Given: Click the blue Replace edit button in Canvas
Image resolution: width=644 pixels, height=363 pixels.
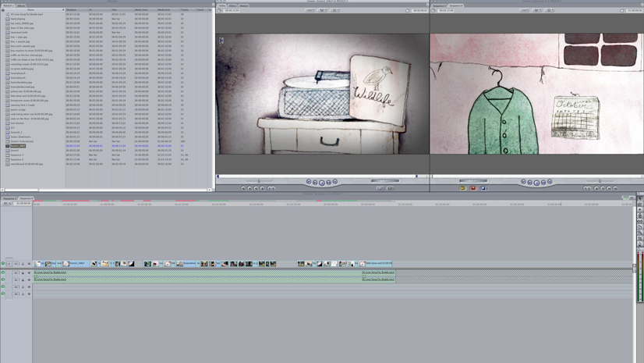Looking at the screenshot, I should point(484,188).
